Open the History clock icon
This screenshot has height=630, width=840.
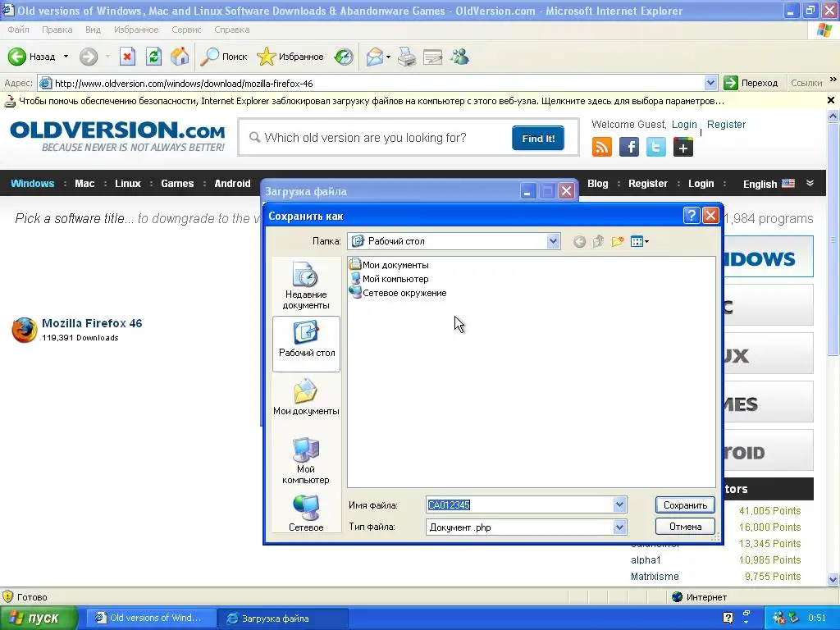tap(344, 57)
